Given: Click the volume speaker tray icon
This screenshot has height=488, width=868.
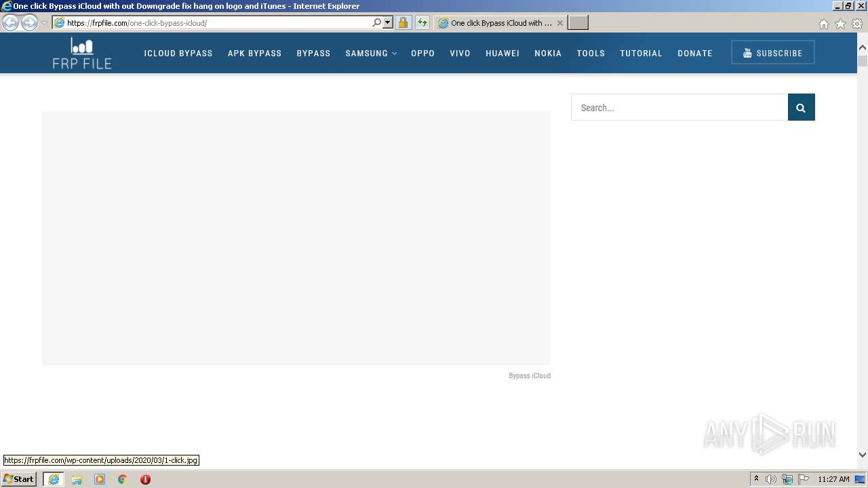Looking at the screenshot, I should pos(771,479).
